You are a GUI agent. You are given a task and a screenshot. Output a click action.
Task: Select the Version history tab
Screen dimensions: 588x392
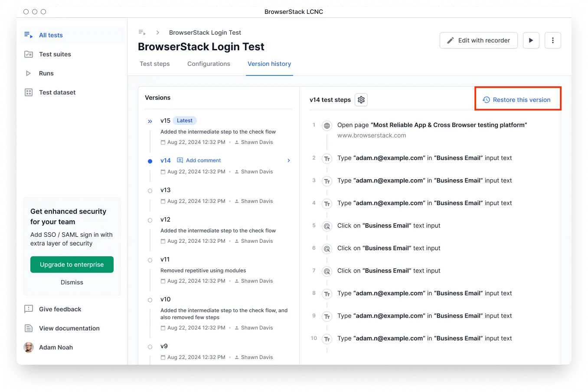(269, 64)
